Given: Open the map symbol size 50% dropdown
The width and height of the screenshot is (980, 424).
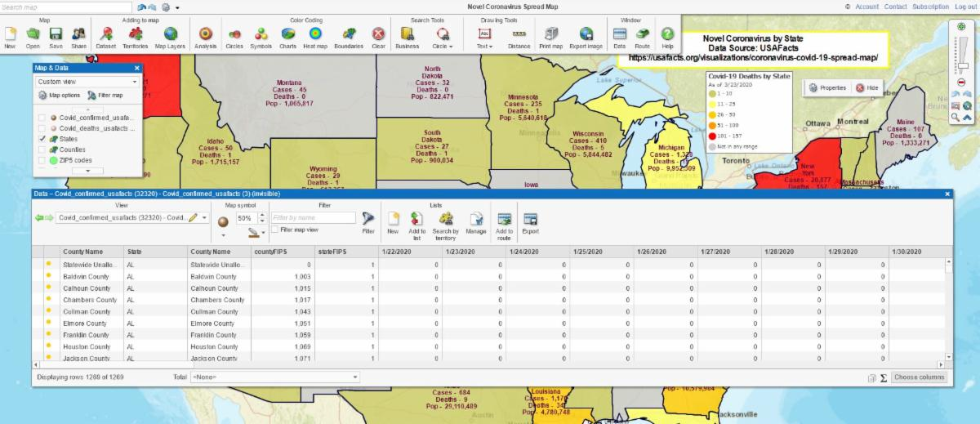Looking at the screenshot, I should pos(262,219).
